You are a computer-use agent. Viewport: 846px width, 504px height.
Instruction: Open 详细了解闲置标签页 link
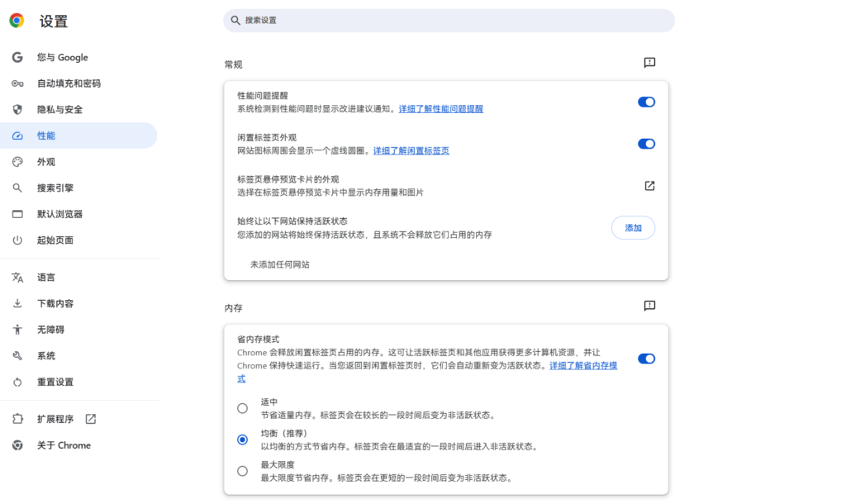click(411, 150)
